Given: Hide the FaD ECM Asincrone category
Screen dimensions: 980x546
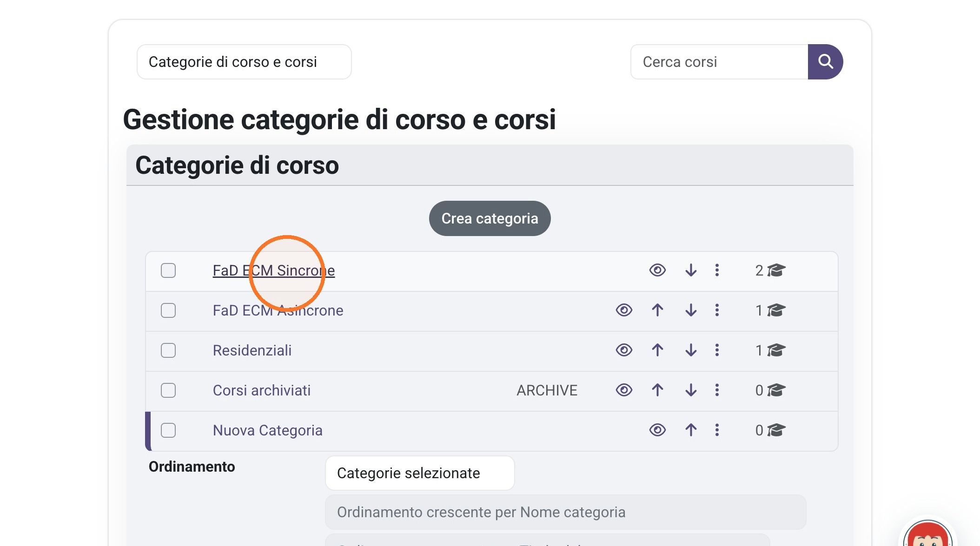Looking at the screenshot, I should [624, 310].
